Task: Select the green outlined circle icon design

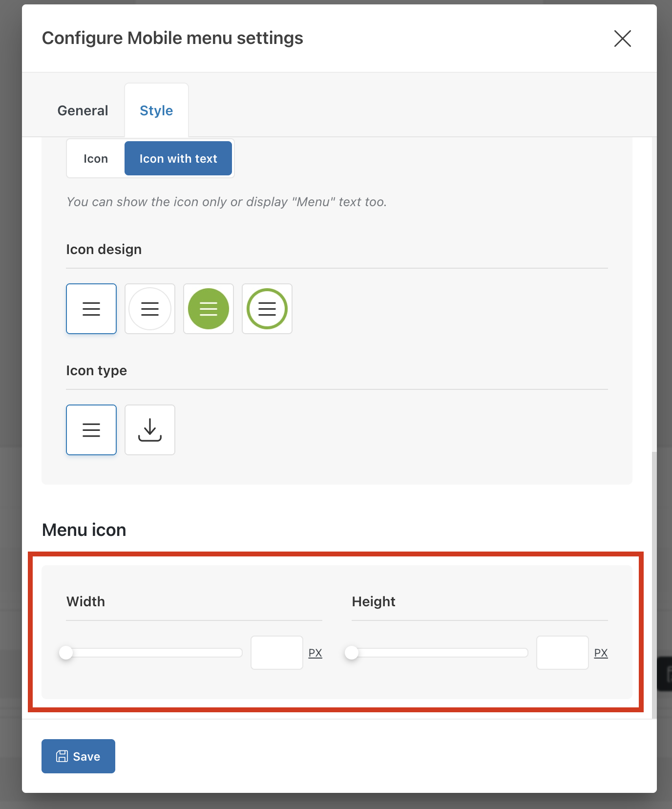Action: [267, 309]
